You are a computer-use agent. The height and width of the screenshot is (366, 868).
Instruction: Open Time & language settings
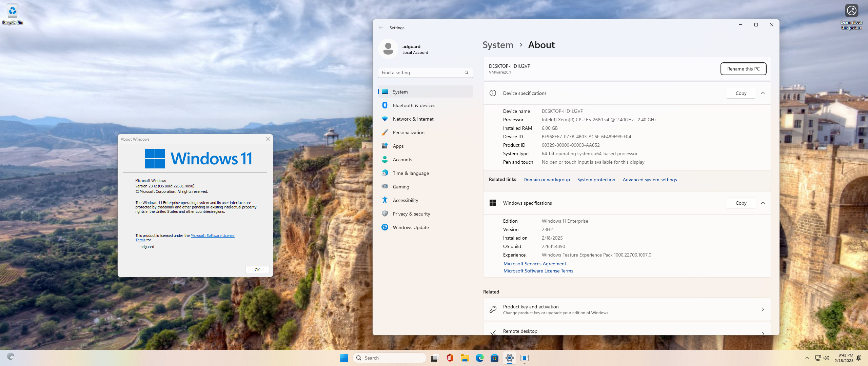(x=426, y=173)
